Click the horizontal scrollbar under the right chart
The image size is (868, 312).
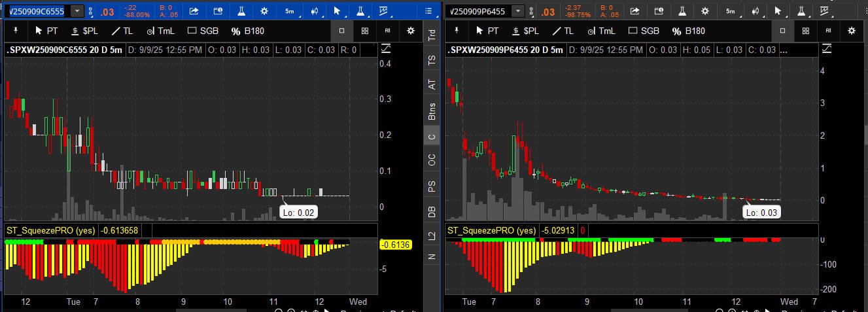click(x=628, y=310)
